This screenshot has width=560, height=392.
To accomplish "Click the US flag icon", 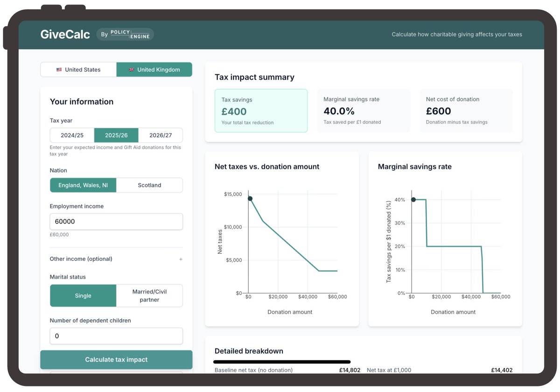I will point(59,70).
